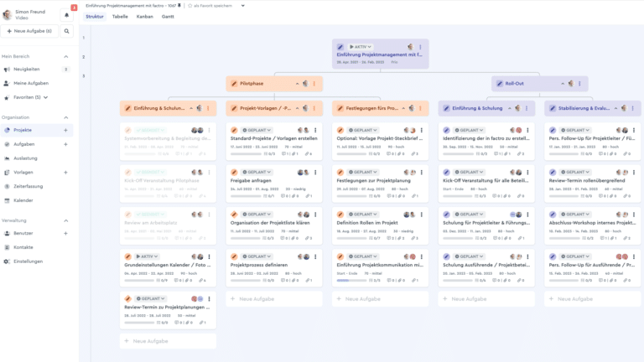
Task: Click progress bar on Grundeinstellungen Kalender card
Action: point(141,280)
